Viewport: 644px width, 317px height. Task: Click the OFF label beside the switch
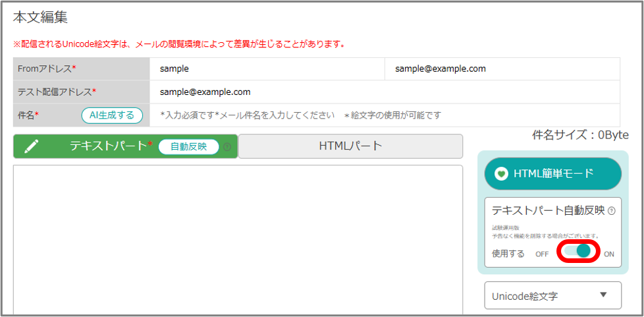(x=542, y=254)
